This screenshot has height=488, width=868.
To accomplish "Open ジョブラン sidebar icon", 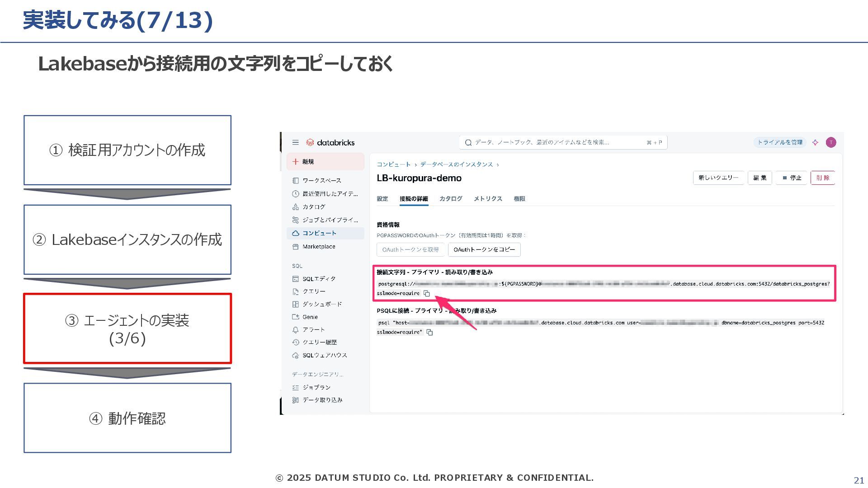I will [x=295, y=387].
